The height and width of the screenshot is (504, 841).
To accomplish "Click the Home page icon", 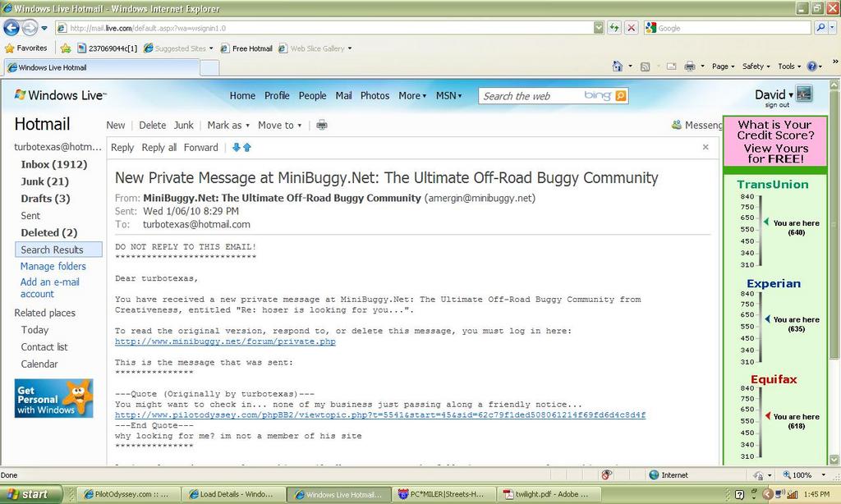I will click(x=618, y=66).
